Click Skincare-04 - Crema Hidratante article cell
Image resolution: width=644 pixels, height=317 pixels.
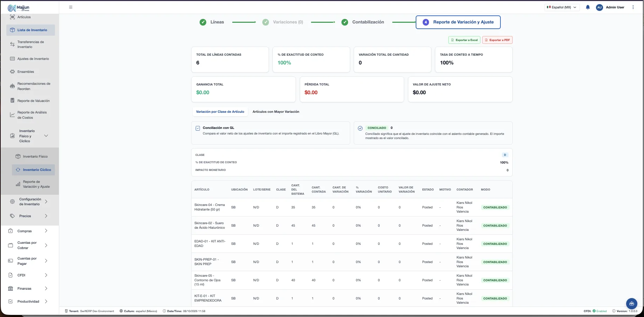(x=210, y=207)
